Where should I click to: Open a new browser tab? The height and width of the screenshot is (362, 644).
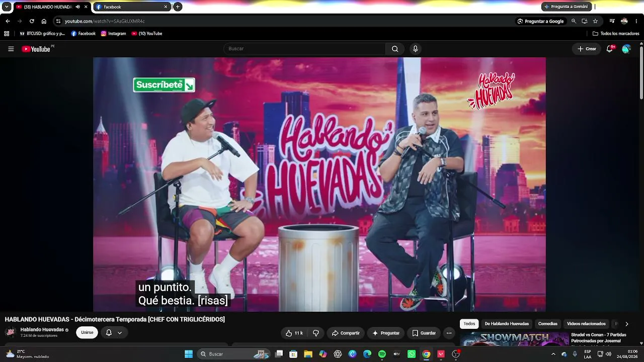coord(178,7)
